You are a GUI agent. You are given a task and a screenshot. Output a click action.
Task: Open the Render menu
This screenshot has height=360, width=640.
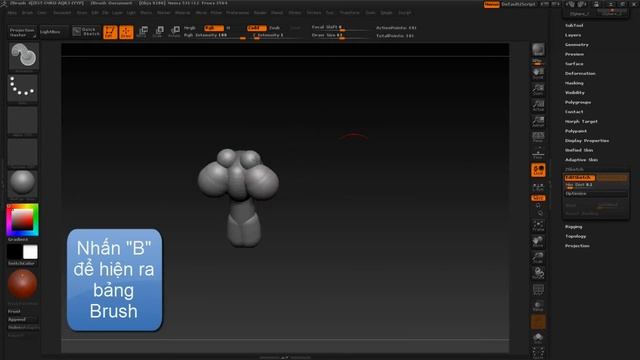pyautogui.click(x=260, y=13)
